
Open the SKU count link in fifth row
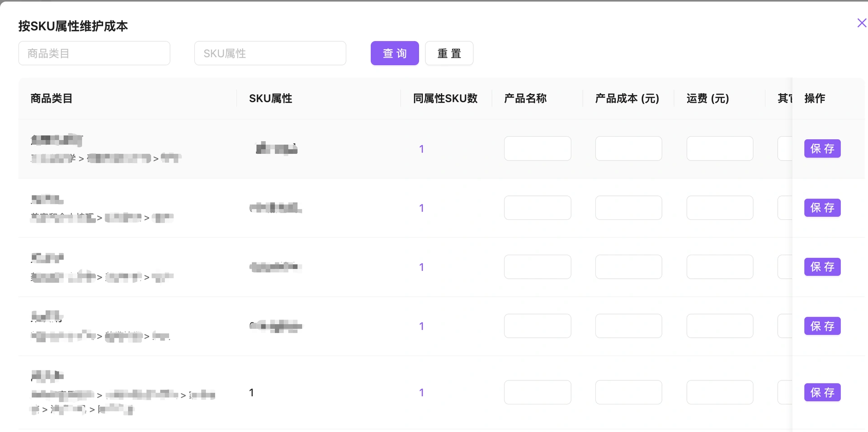coord(421,393)
